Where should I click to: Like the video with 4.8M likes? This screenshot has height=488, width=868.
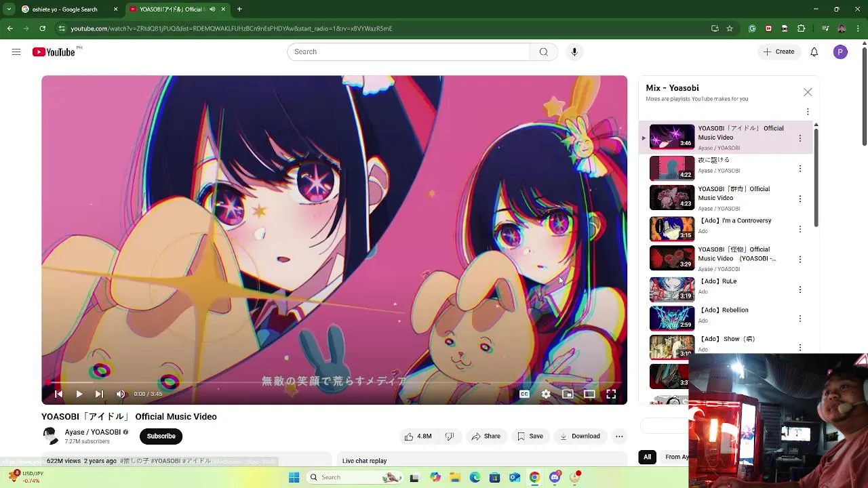tap(418, 436)
